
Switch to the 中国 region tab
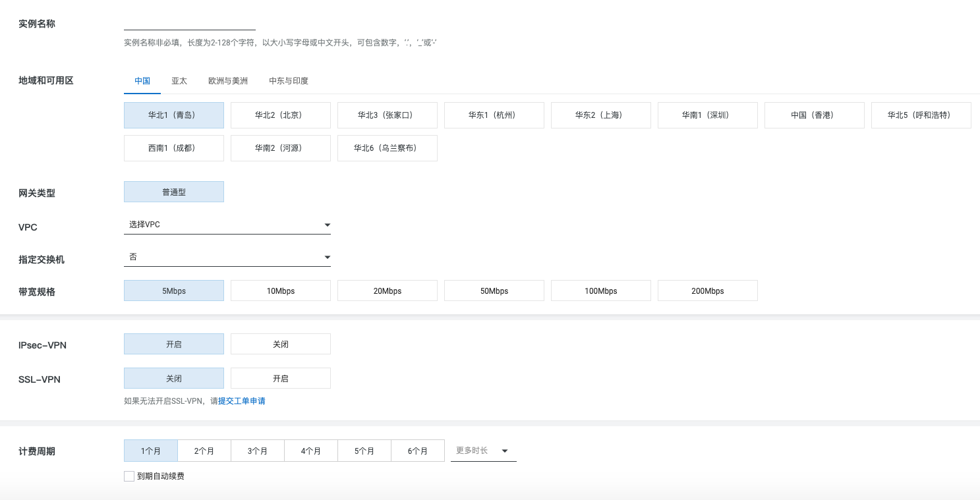pyautogui.click(x=142, y=81)
